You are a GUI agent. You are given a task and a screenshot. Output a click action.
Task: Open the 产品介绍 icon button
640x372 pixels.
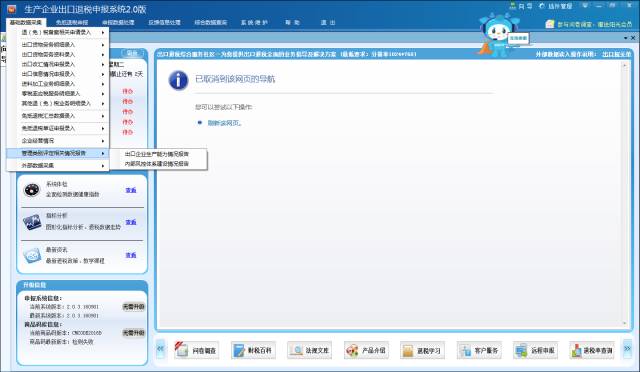pos(366,350)
